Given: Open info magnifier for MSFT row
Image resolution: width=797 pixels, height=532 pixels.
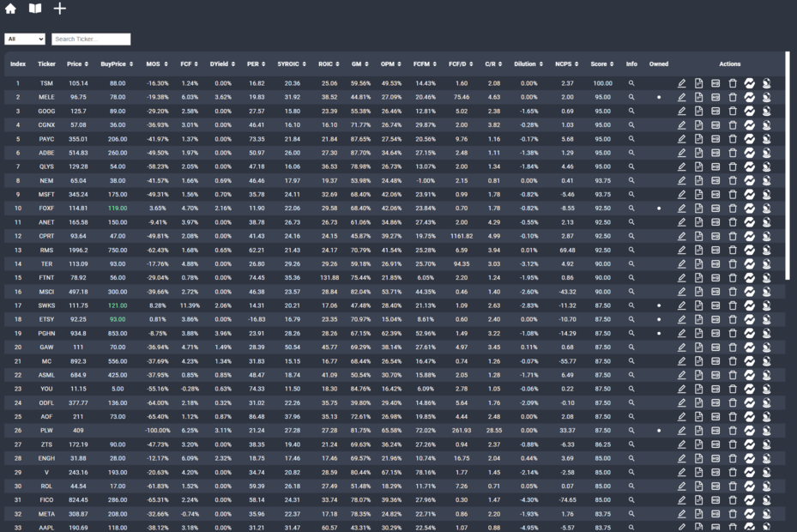Looking at the screenshot, I should tap(631, 194).
